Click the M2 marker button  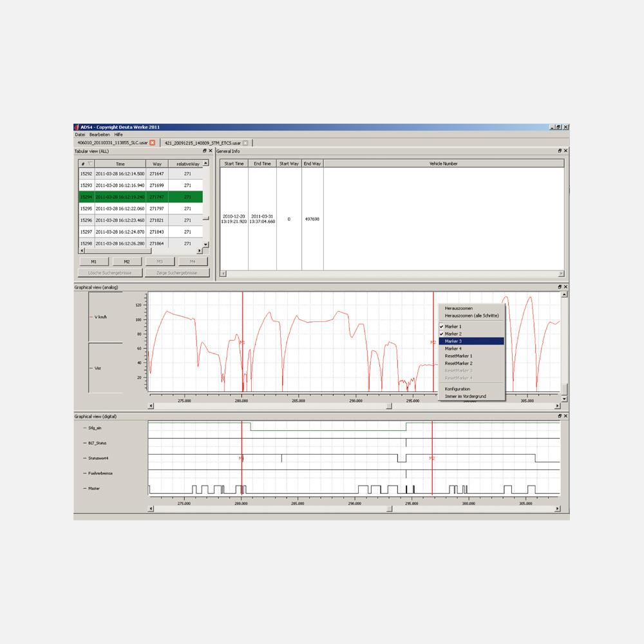tap(126, 261)
